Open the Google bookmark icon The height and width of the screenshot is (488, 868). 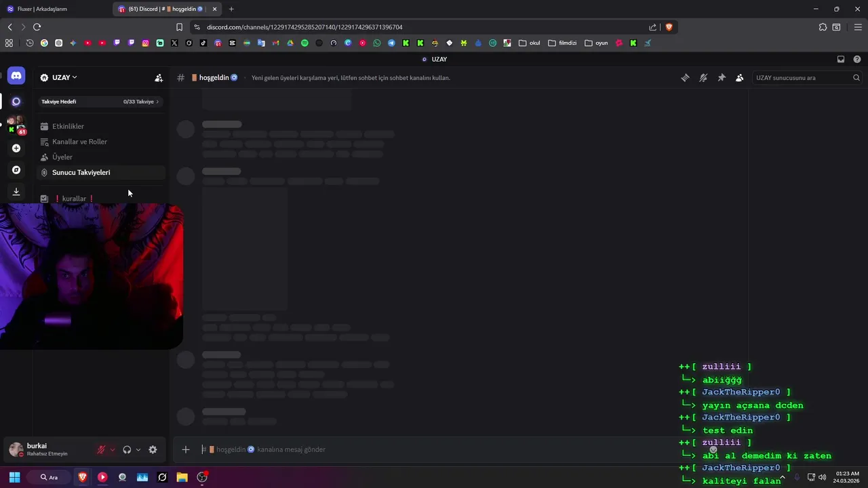44,43
